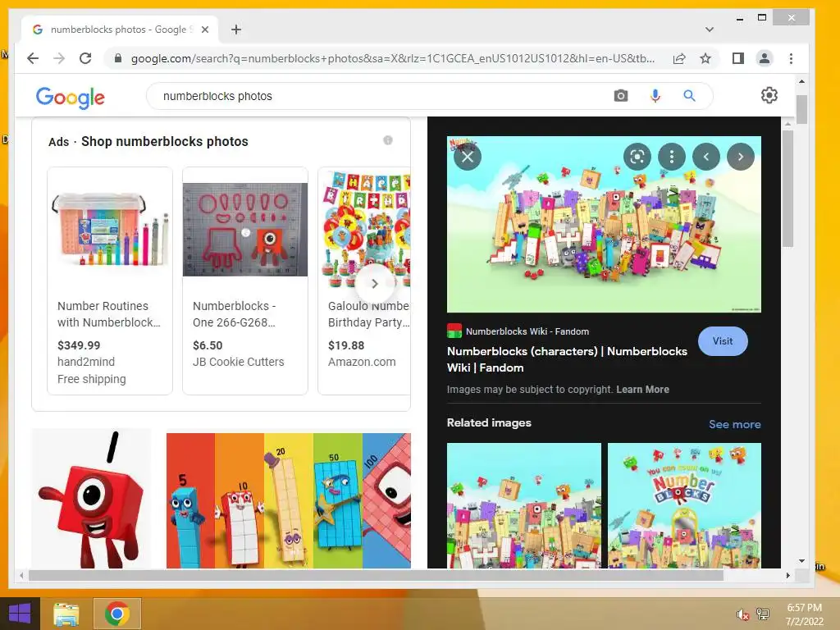Share this page from the address bar
This screenshot has height=630, width=840.
click(679, 58)
